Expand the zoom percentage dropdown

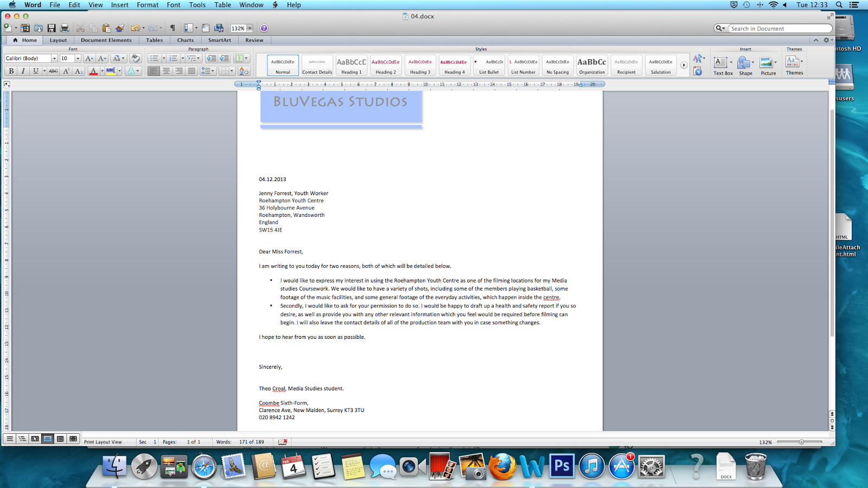(x=250, y=28)
